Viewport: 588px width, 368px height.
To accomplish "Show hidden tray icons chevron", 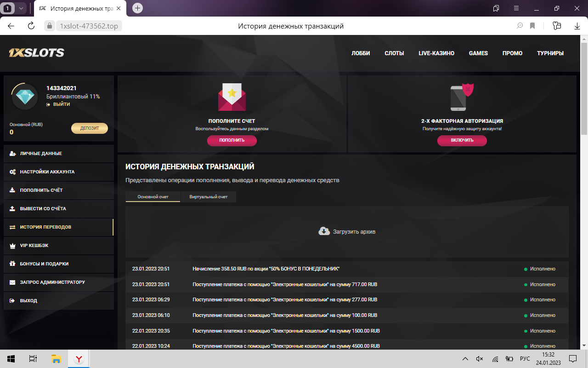I will point(465,359).
